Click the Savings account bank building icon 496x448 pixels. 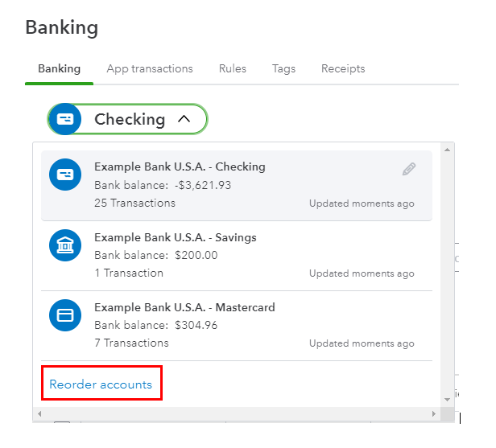[x=65, y=245]
